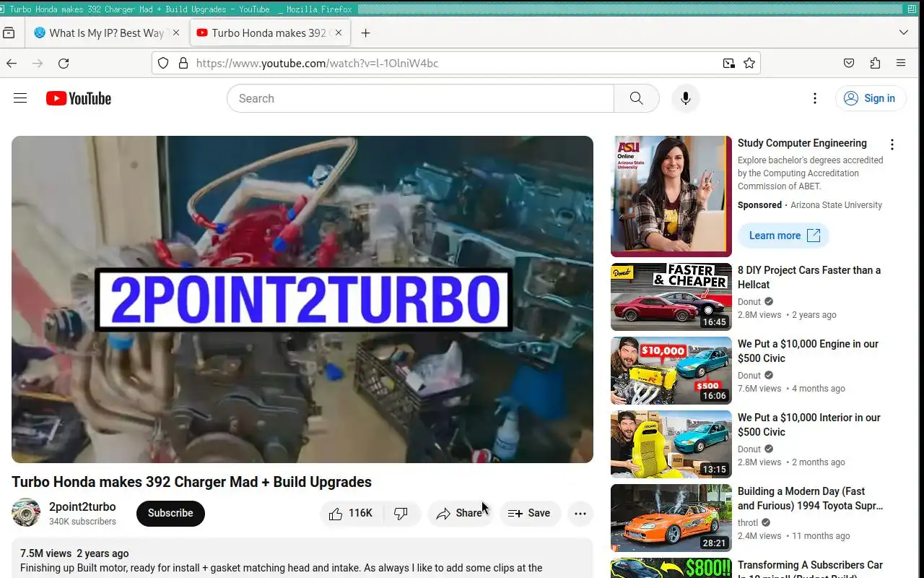Screen dimensions: 924x578
Task: Go to YouTube home via logo
Action: click(x=79, y=98)
